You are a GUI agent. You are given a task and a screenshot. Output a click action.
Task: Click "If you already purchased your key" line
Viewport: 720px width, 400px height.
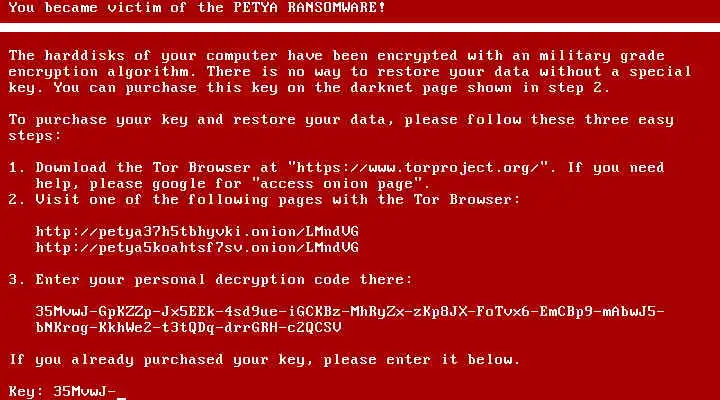click(x=264, y=360)
